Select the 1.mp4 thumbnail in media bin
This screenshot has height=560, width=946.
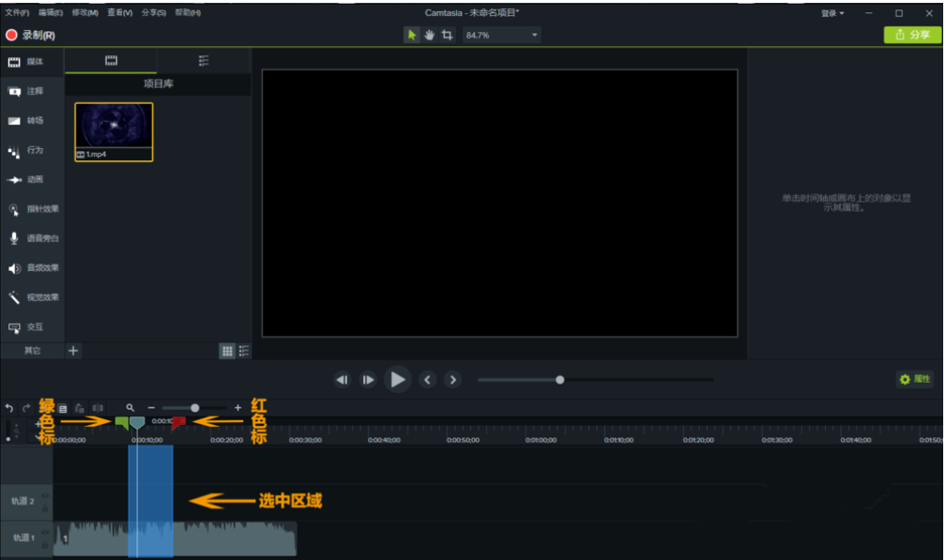click(114, 132)
